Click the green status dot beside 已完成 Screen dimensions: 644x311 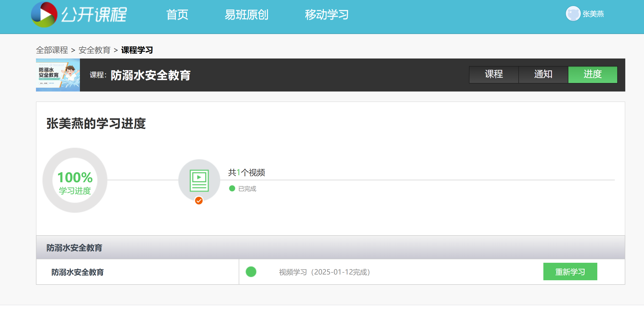tap(232, 188)
